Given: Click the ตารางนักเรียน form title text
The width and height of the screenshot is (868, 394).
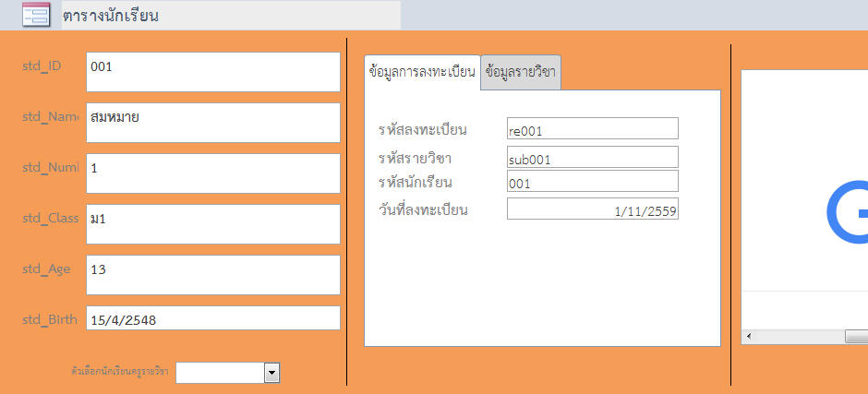Looking at the screenshot, I should (111, 15).
